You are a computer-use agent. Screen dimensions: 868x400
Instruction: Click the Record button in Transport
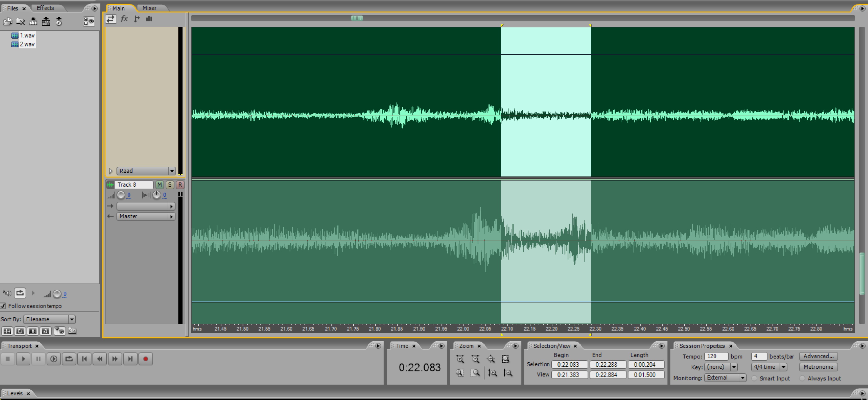point(146,359)
